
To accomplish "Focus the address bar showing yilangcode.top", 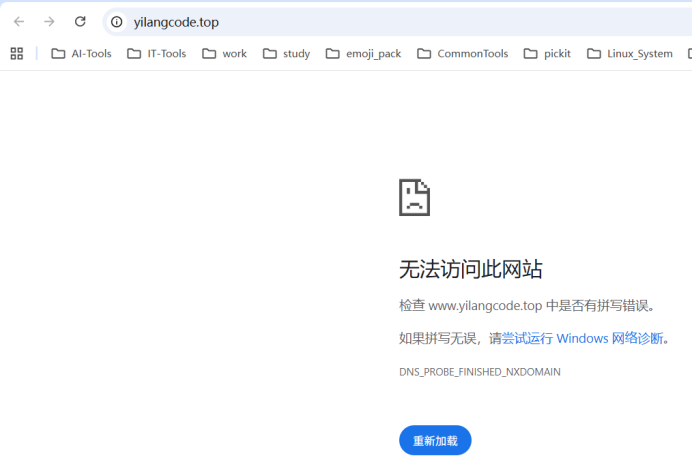I will [x=397, y=22].
